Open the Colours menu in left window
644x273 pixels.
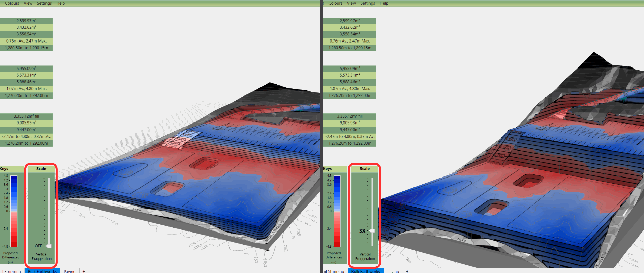tap(12, 3)
